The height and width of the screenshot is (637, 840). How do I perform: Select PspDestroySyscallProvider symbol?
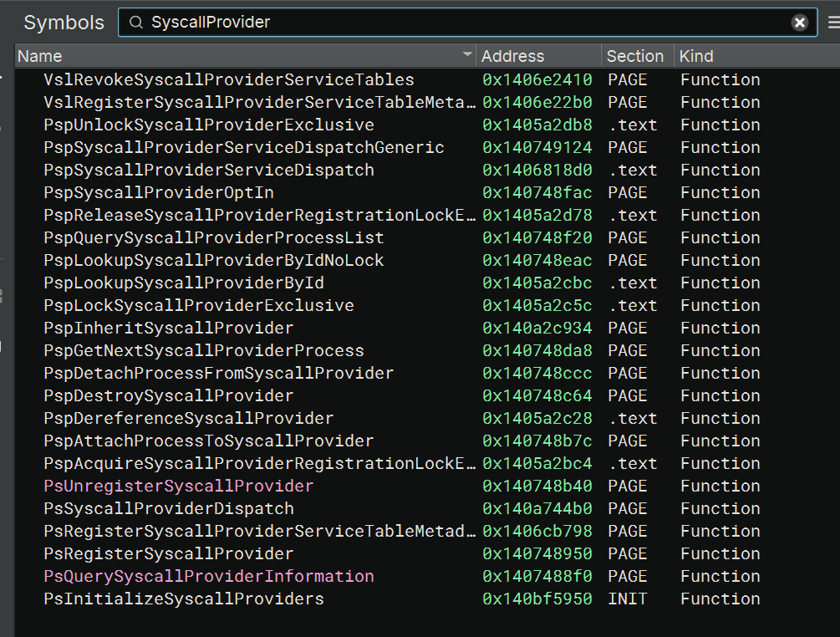coord(169,395)
